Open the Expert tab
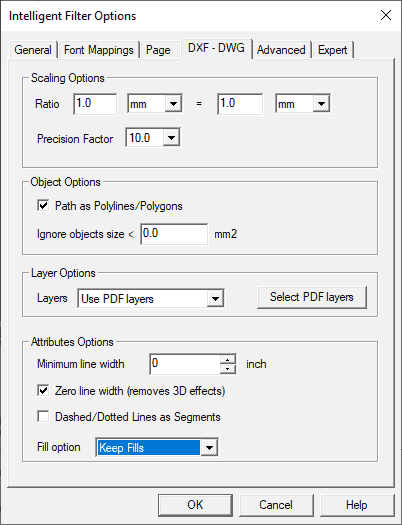Image resolution: width=402 pixels, height=525 pixels. [x=332, y=50]
